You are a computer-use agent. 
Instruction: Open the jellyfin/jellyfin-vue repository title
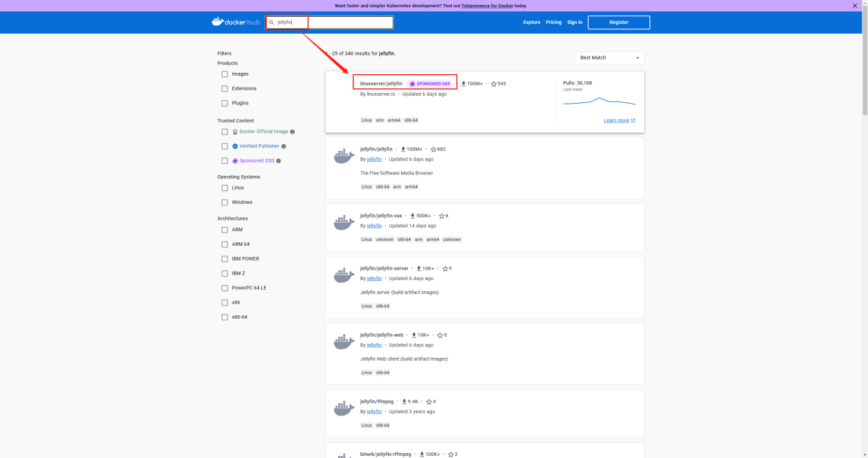click(381, 216)
